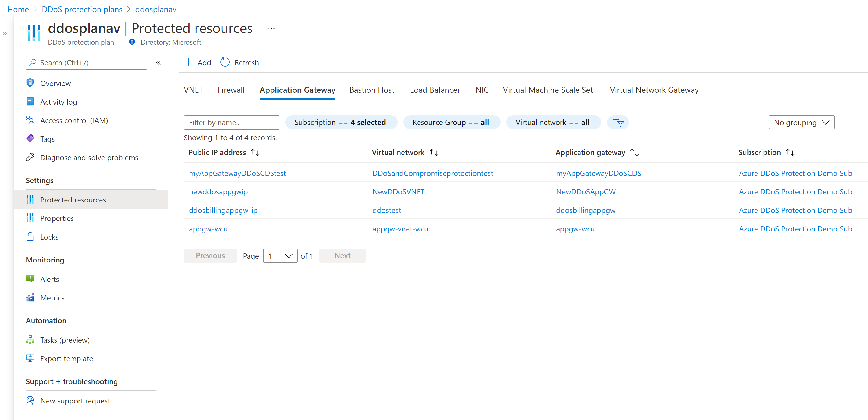Image resolution: width=868 pixels, height=420 pixels.
Task: Click the Refresh icon in toolbar
Action: pyautogui.click(x=225, y=62)
